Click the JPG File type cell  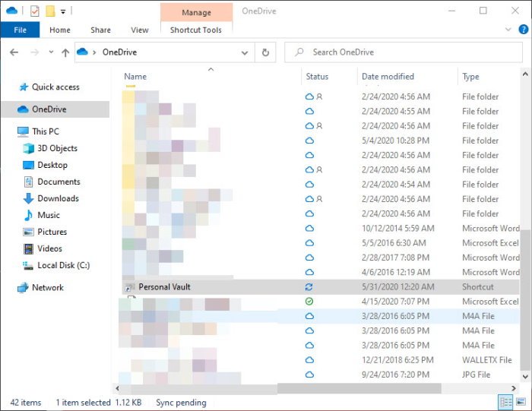[x=476, y=375]
